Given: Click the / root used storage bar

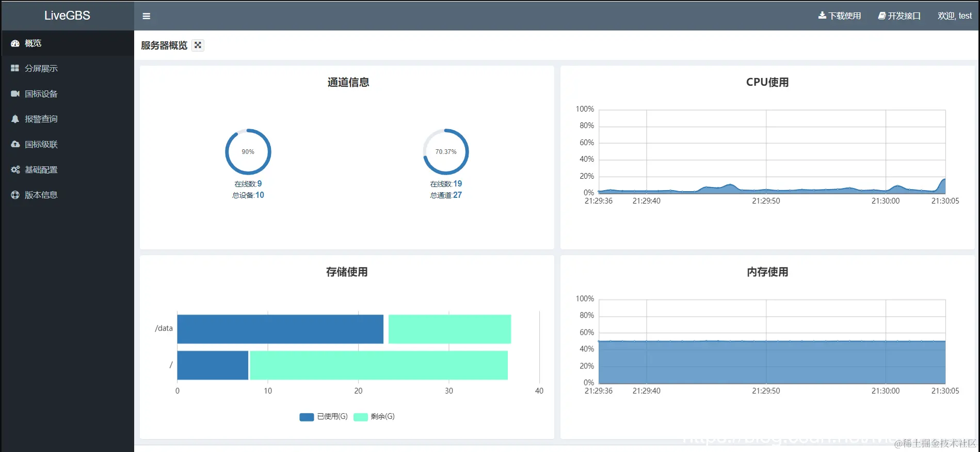Looking at the screenshot, I should 213,365.
